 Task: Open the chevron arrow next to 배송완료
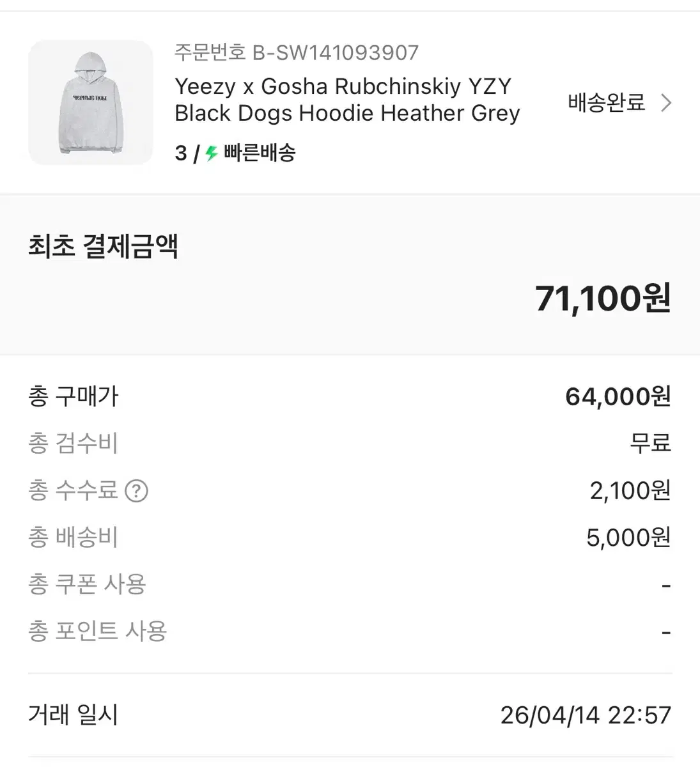click(666, 103)
